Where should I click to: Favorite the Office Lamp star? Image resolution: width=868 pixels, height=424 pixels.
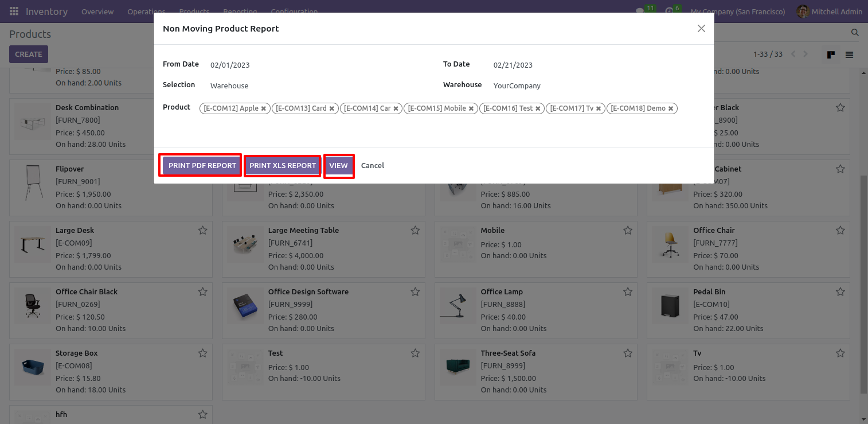(x=628, y=291)
